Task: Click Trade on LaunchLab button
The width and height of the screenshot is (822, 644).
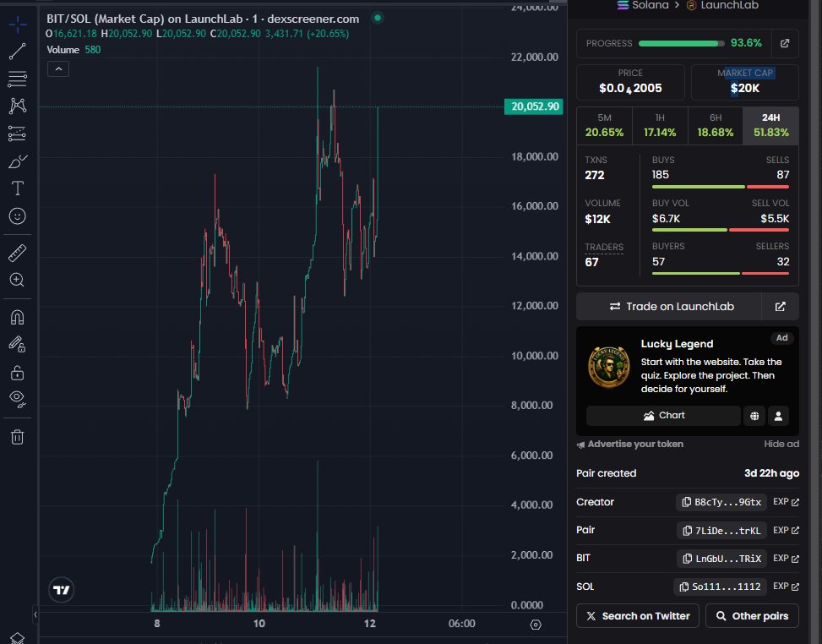Action: point(669,306)
